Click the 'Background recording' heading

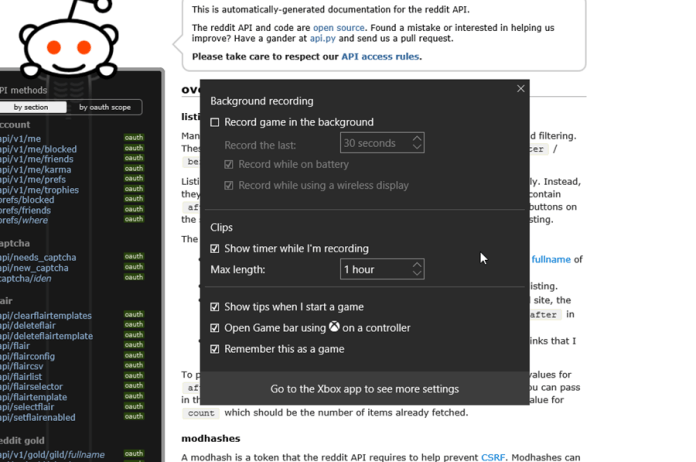click(x=262, y=101)
